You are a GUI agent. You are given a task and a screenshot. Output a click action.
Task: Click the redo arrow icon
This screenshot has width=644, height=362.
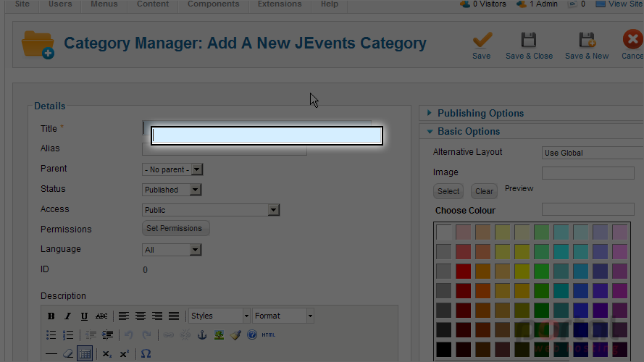(146, 335)
